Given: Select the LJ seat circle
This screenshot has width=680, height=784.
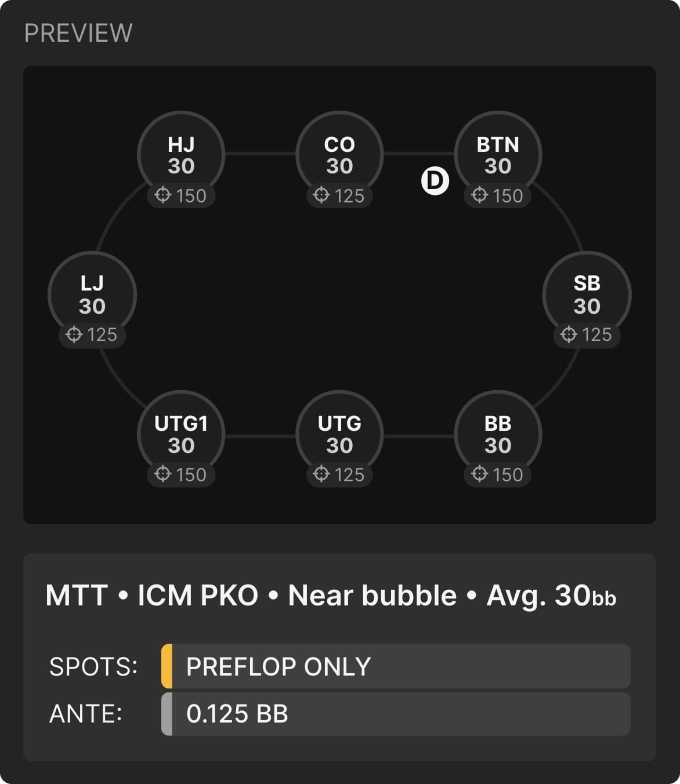Looking at the screenshot, I should pyautogui.click(x=92, y=295).
